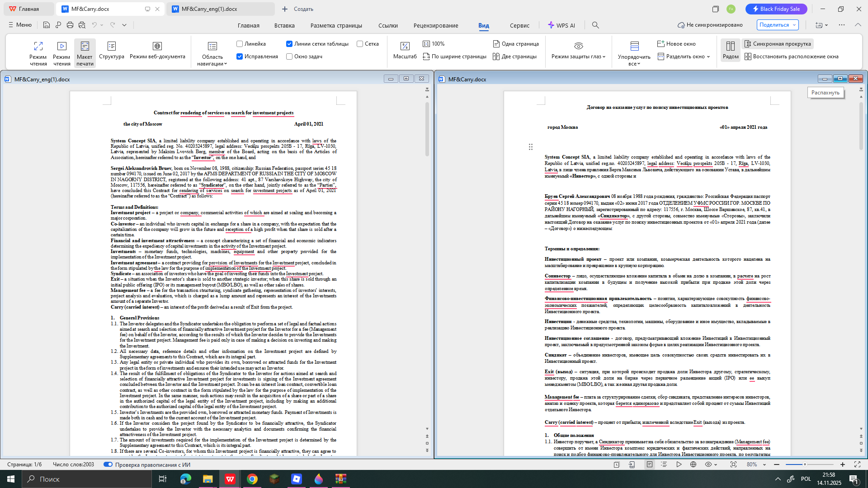The image size is (868, 488).
Task: Go to the Ссылки ribbon tab
Action: [388, 25]
